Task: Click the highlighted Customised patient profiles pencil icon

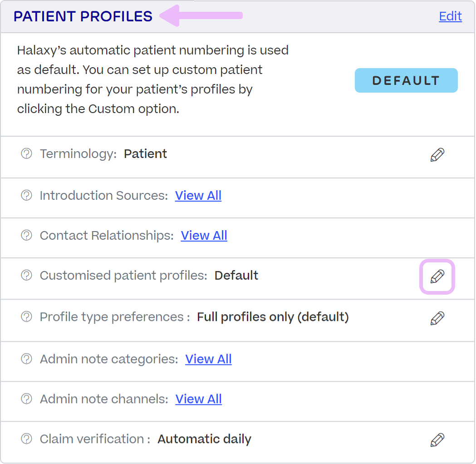Action: tap(437, 276)
